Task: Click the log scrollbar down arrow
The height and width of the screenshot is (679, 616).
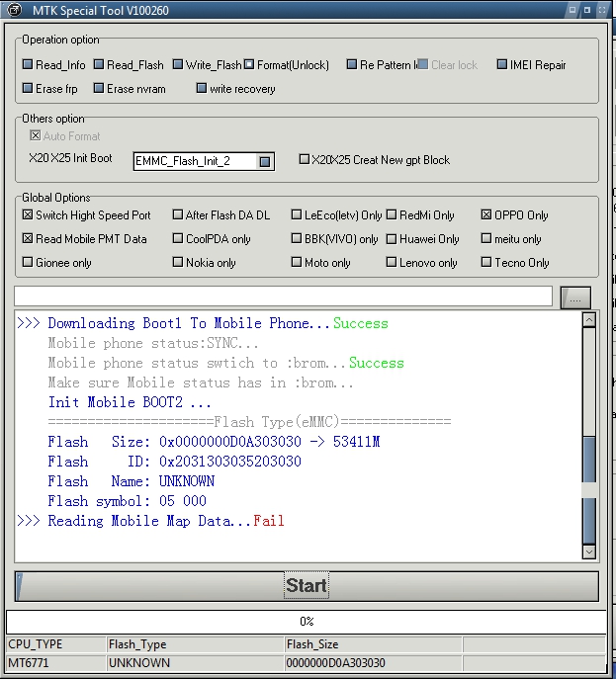Action: (588, 552)
